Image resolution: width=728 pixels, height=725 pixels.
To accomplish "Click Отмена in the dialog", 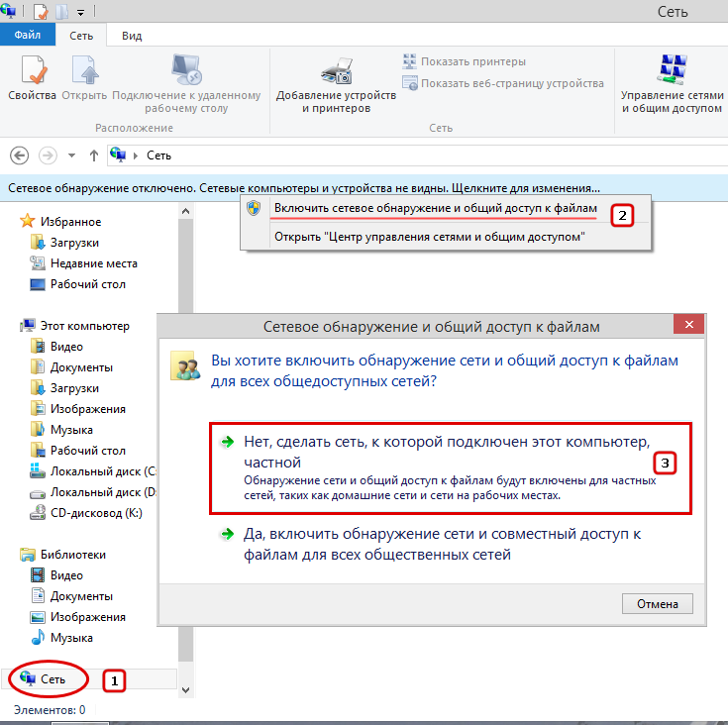I will point(658,604).
